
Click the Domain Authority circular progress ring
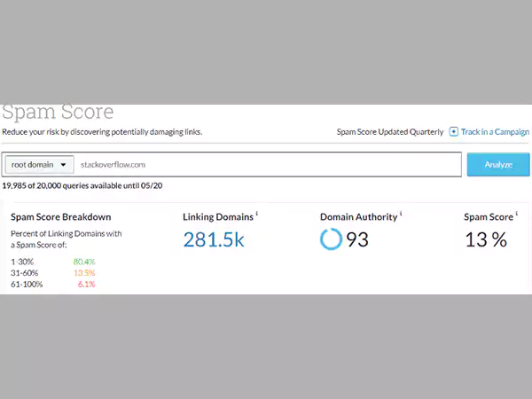pos(331,239)
